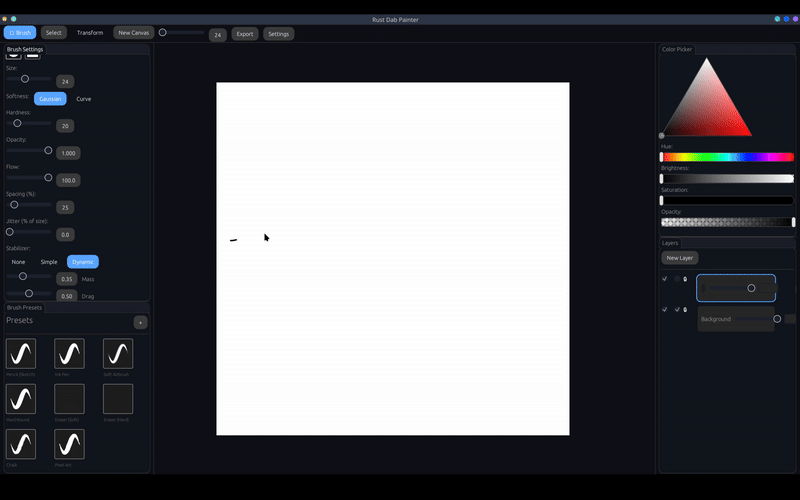Adjust the Flow slider
Screen dimensions: 800x500
[x=29, y=178]
